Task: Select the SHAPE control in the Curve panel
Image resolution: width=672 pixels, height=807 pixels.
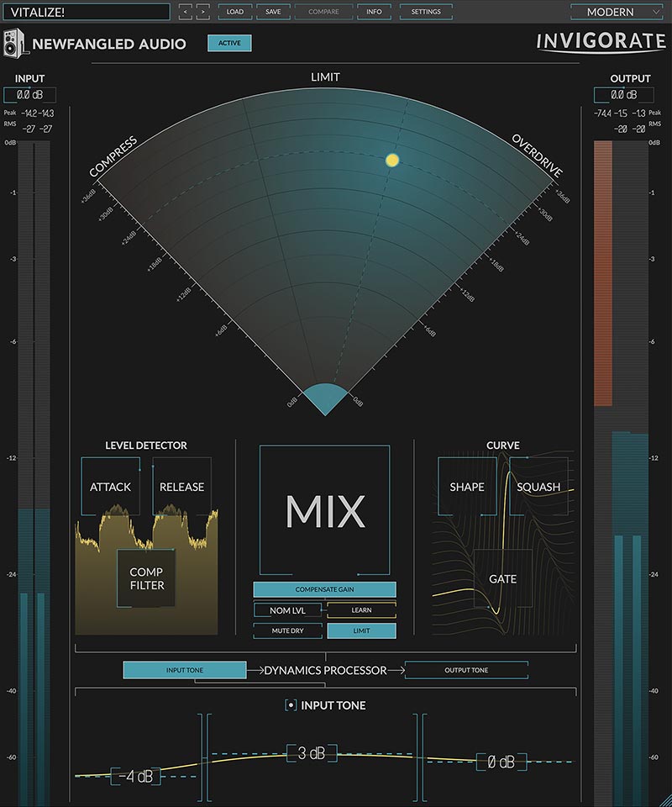Action: (x=467, y=487)
